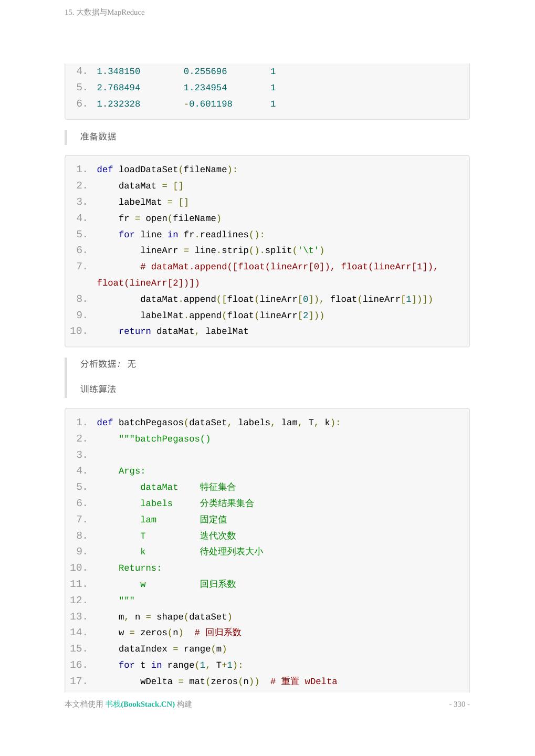Image resolution: width=535 pixels, height=756 pixels.
Task: Click the data value 2.768494
Action: pos(119,88)
